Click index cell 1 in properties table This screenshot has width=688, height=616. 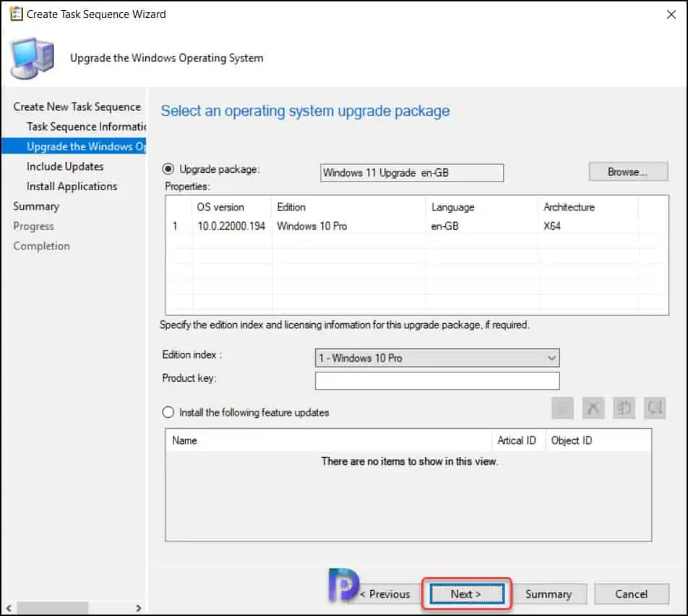[x=175, y=226]
